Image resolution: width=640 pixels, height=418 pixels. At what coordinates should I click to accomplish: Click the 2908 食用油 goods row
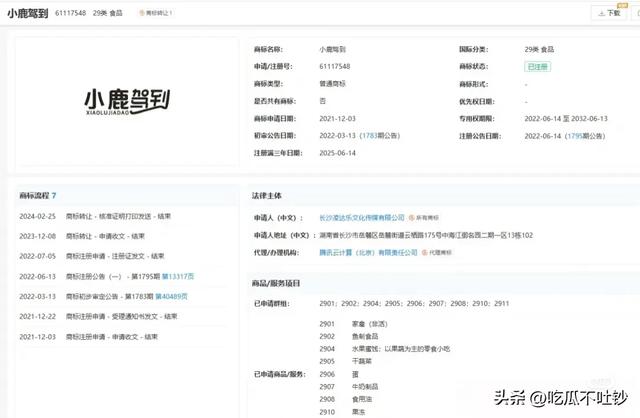coord(346,399)
